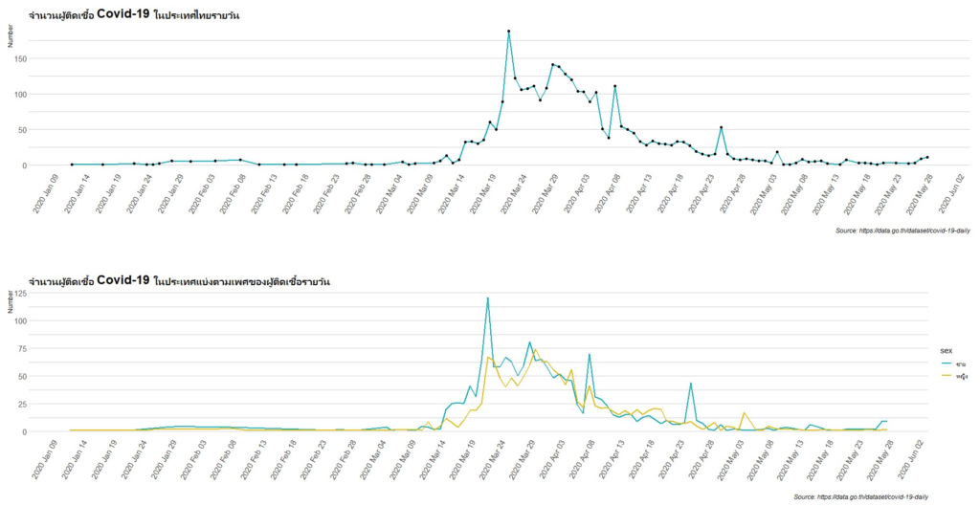This screenshot has height=506, width=980.
Task: Click the 'Number' y-axis label of bottom chart
Action: point(11,303)
